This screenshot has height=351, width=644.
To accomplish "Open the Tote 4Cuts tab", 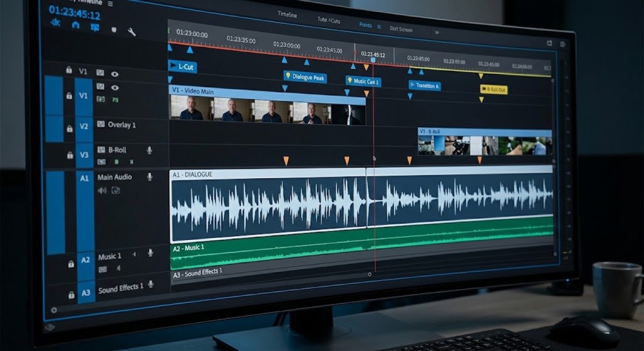I will (x=329, y=20).
